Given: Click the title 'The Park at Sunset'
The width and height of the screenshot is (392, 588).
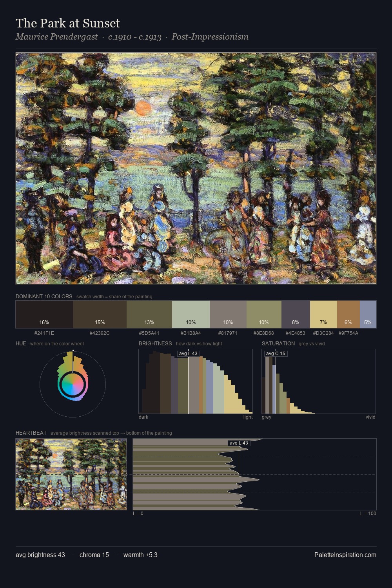Looking at the screenshot, I should coord(68,23).
